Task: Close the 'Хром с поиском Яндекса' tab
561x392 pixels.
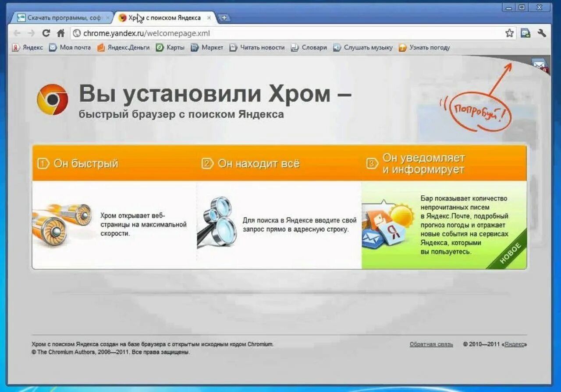Action: coord(209,18)
